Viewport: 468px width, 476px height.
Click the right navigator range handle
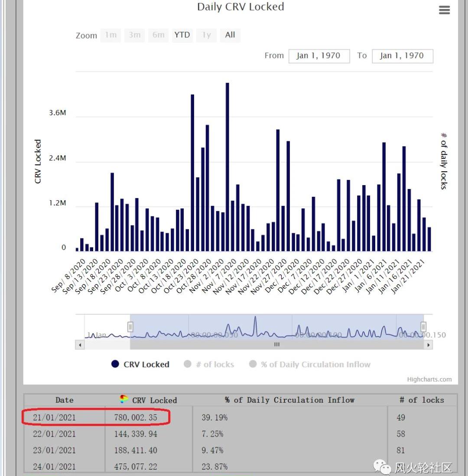(423, 326)
